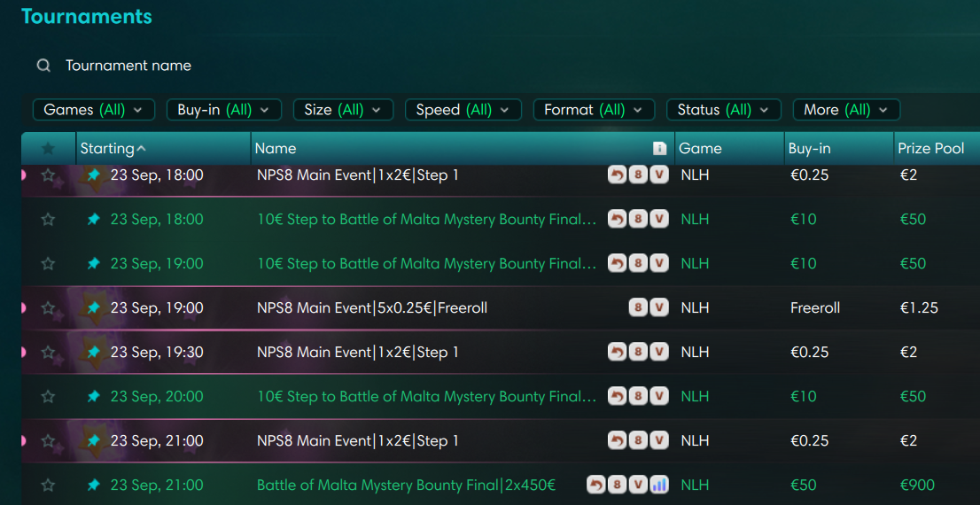
Task: Click the info icon in Name header
Action: coord(658,149)
